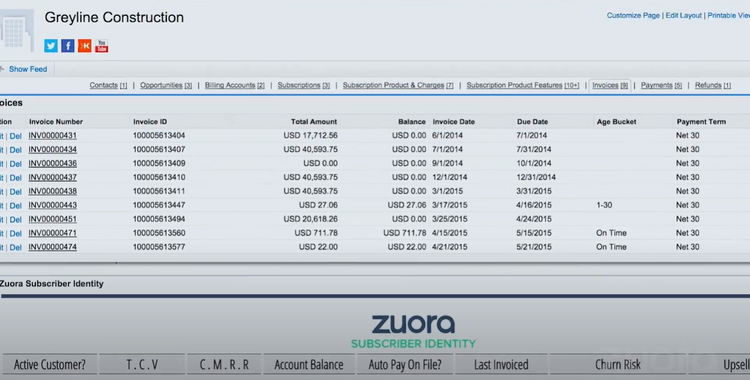
Task: Jump to Contacts related list
Action: point(108,85)
